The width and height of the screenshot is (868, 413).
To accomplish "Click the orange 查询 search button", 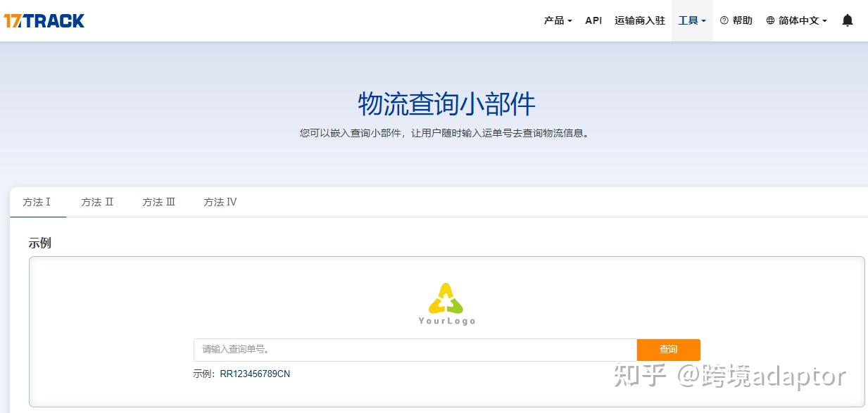I will 668,350.
